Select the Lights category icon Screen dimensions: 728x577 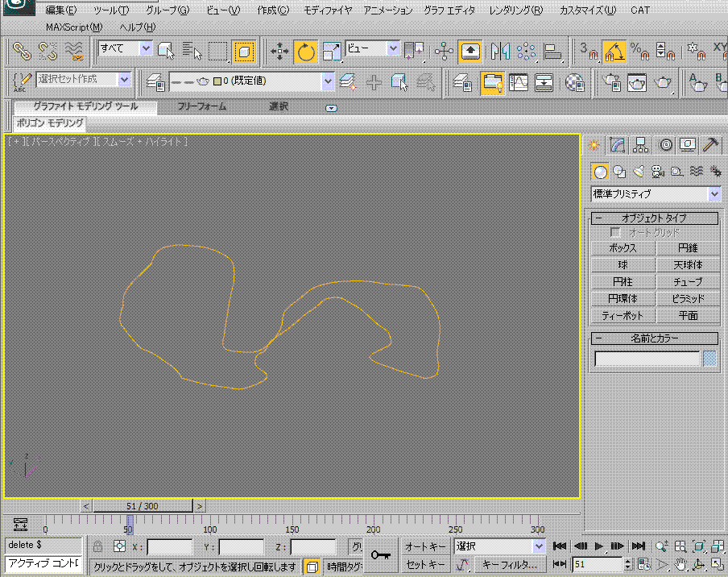coord(639,171)
